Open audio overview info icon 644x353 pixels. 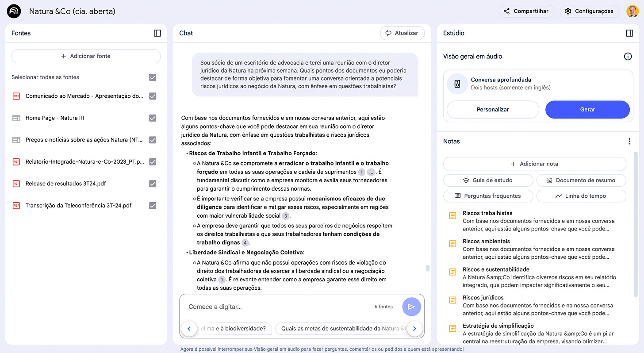pyautogui.click(x=628, y=56)
